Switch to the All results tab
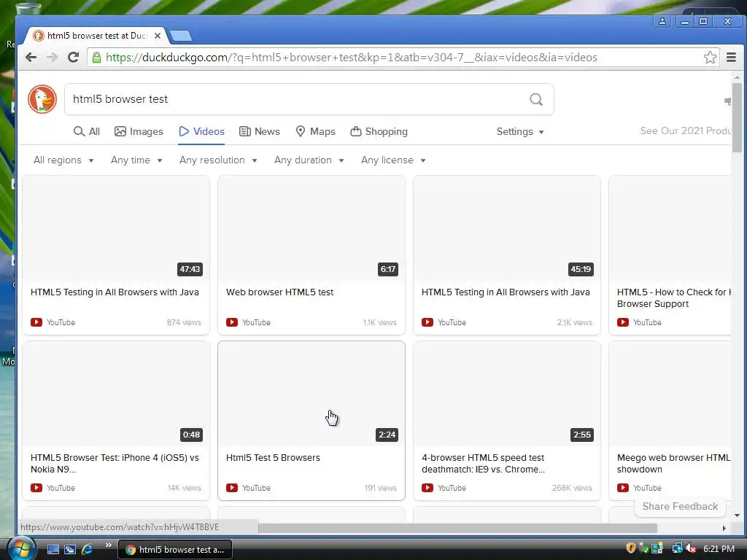The image size is (747, 560). tap(87, 131)
